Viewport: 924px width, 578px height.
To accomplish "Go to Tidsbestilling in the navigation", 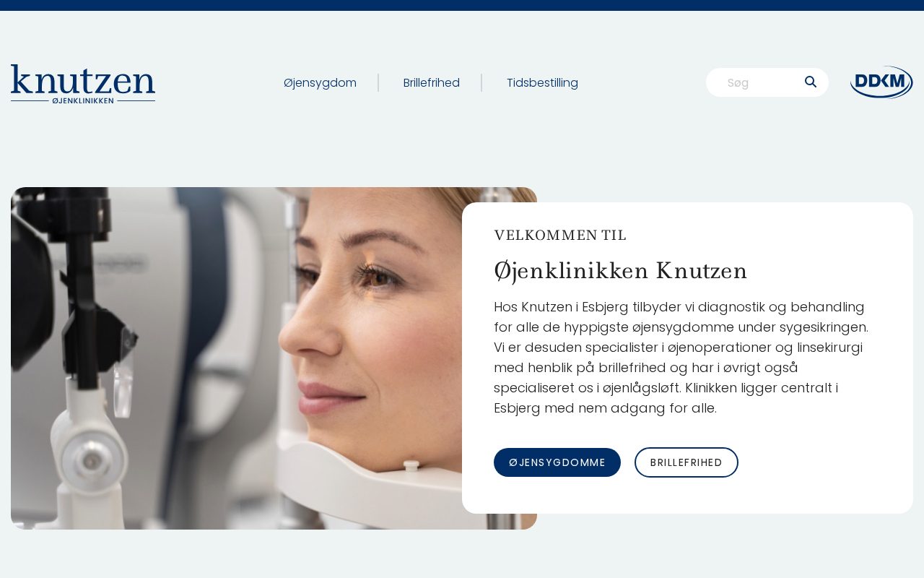I will pos(542,82).
